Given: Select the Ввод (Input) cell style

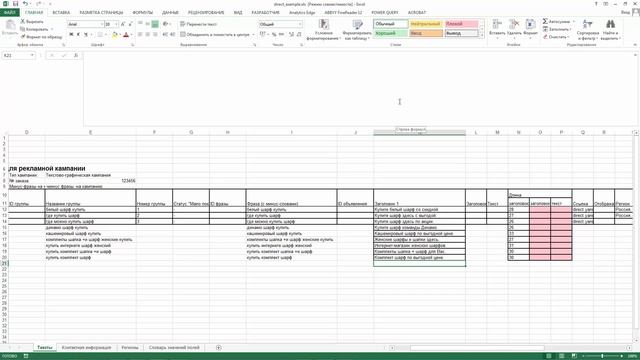Looking at the screenshot, I should tap(426, 33).
